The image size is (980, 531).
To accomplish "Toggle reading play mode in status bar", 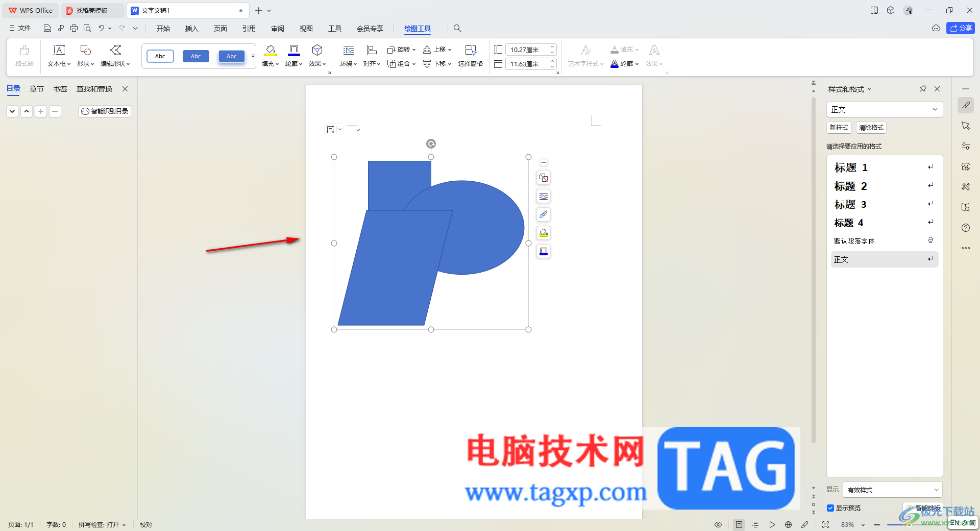I will point(772,524).
